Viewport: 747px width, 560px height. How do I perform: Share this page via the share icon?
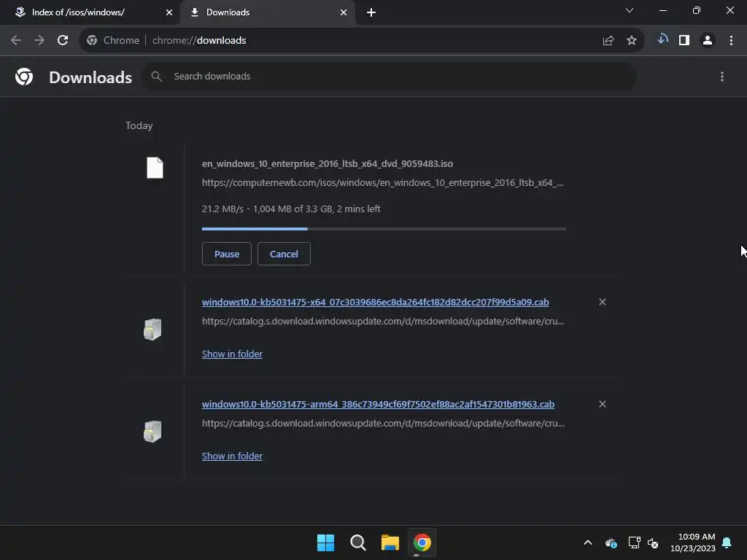pyautogui.click(x=608, y=41)
